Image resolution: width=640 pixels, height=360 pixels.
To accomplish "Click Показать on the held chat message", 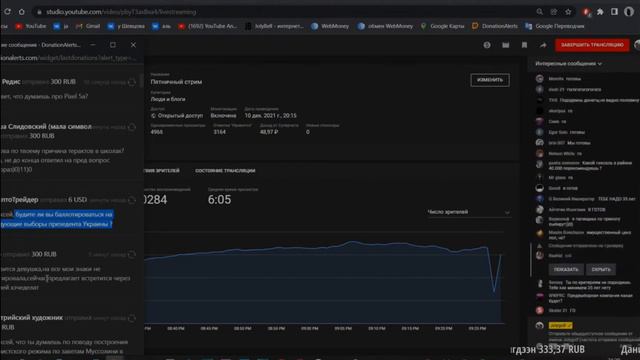I will point(566,269).
